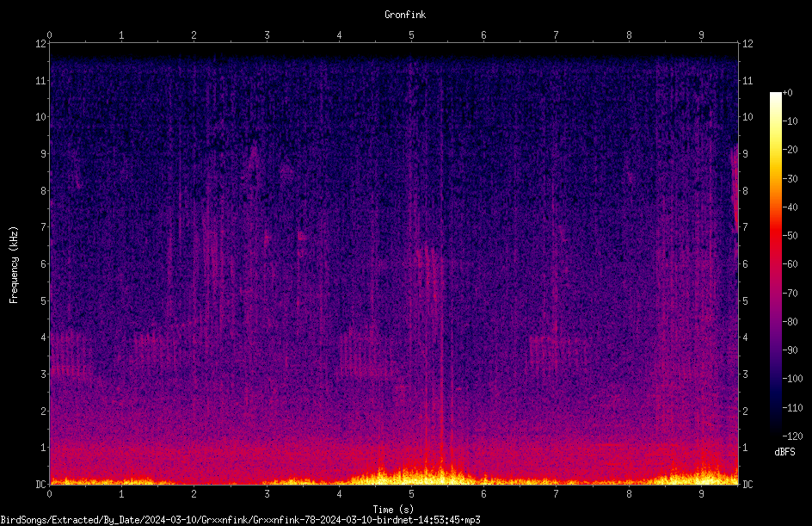Click the -120 mark on color scale
Viewport: 812px width, 526px height.
coord(792,436)
